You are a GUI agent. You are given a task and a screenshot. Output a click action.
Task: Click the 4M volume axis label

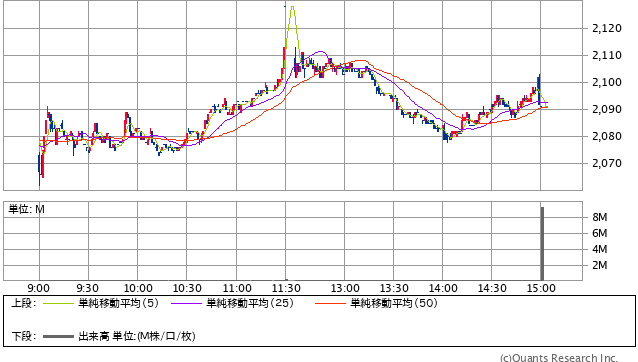(600, 249)
